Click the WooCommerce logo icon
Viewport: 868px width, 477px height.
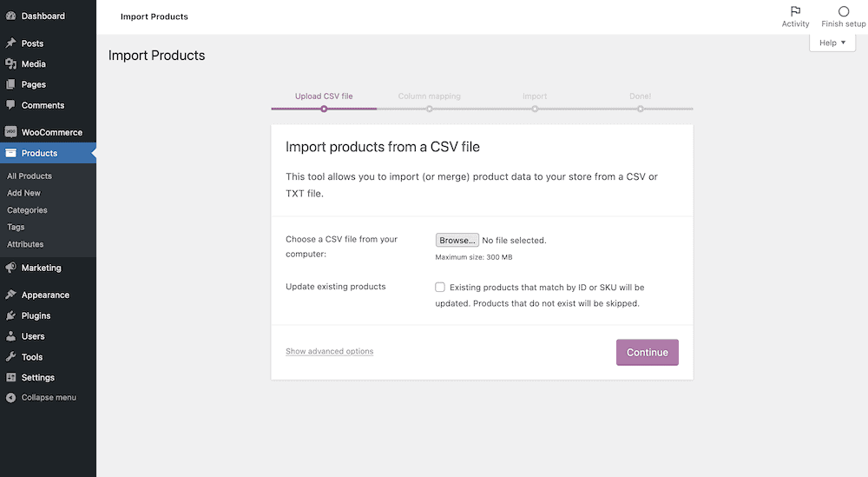[x=10, y=132]
